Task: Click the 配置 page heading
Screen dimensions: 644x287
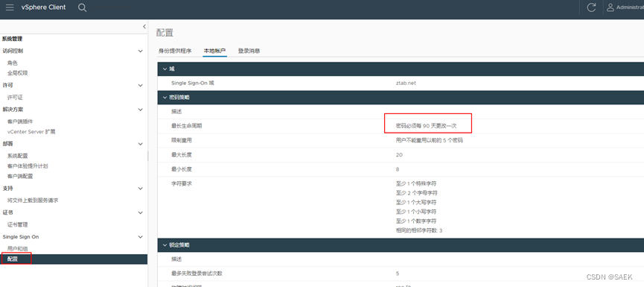Action: [x=165, y=33]
